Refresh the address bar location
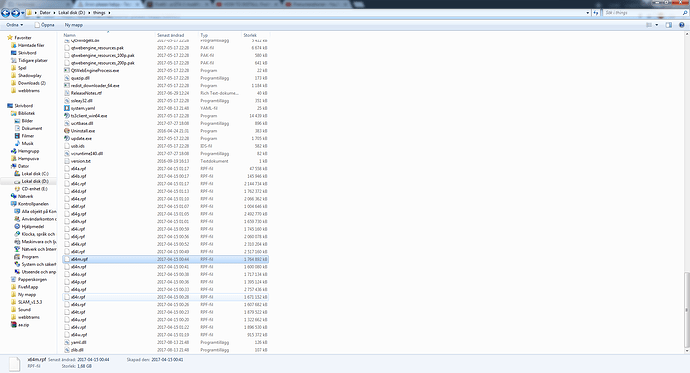690x373 pixels. coord(596,13)
